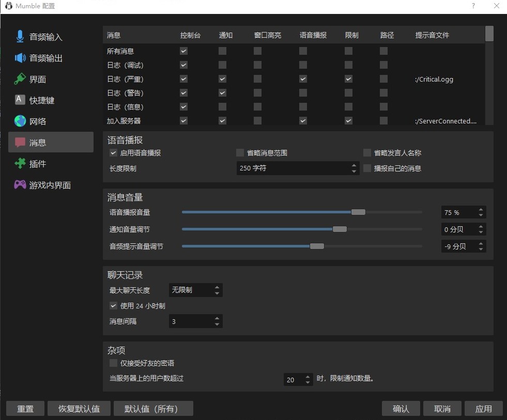This screenshot has height=420, width=507.
Task: Disable the 启用语音播报 checkbox
Action: [x=113, y=153]
